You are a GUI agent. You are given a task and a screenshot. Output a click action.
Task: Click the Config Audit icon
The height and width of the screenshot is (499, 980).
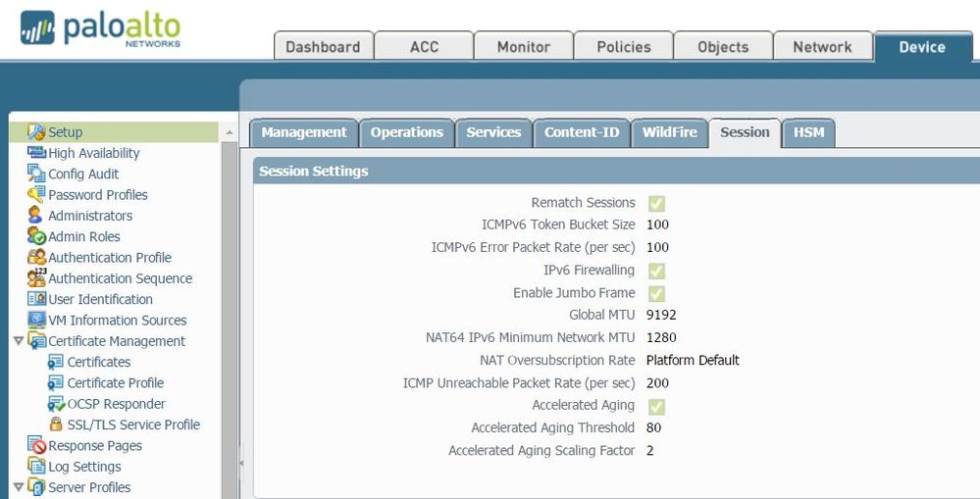[x=37, y=174]
